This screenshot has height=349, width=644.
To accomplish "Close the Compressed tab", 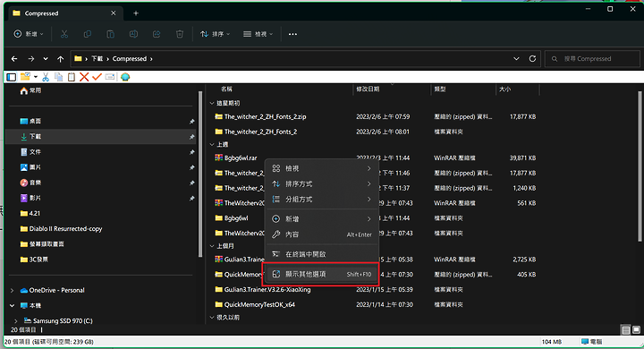I will 114,13.
